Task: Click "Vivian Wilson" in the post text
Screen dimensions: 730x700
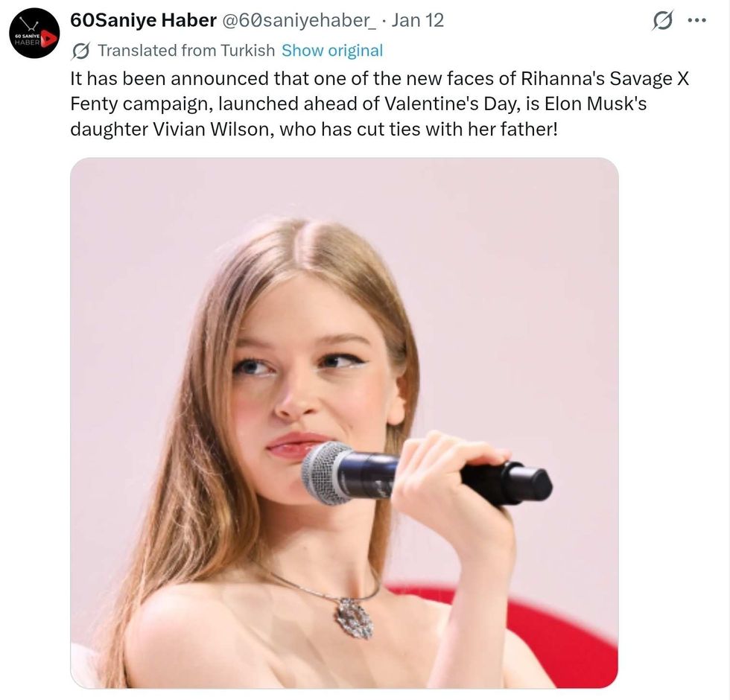Action: click(x=203, y=128)
